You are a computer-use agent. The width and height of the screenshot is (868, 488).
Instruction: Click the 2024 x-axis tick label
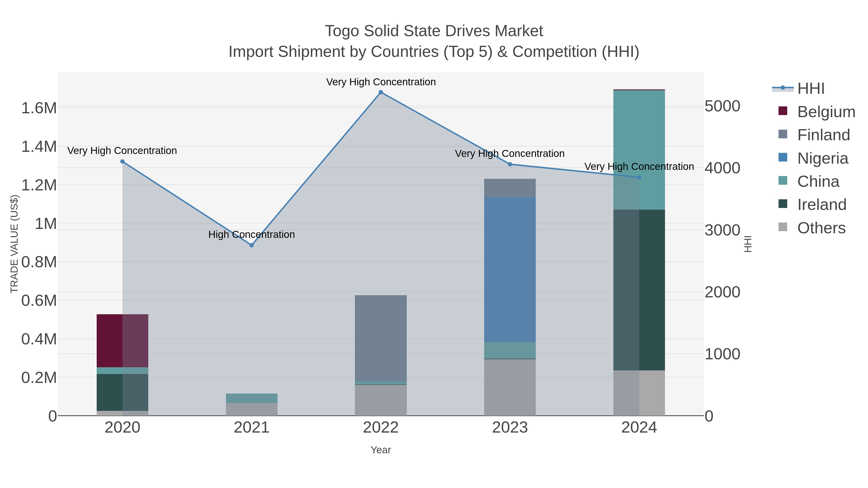(639, 428)
